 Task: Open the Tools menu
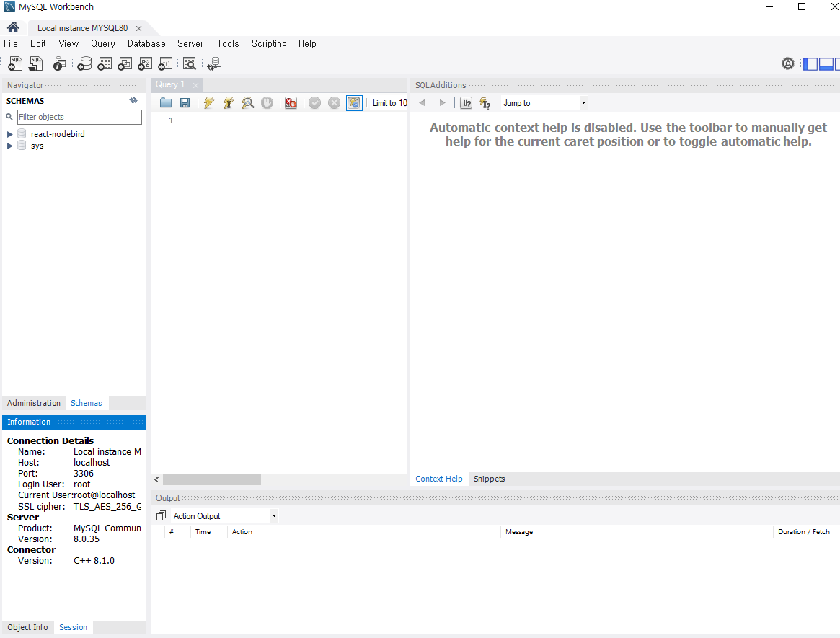[x=229, y=44]
